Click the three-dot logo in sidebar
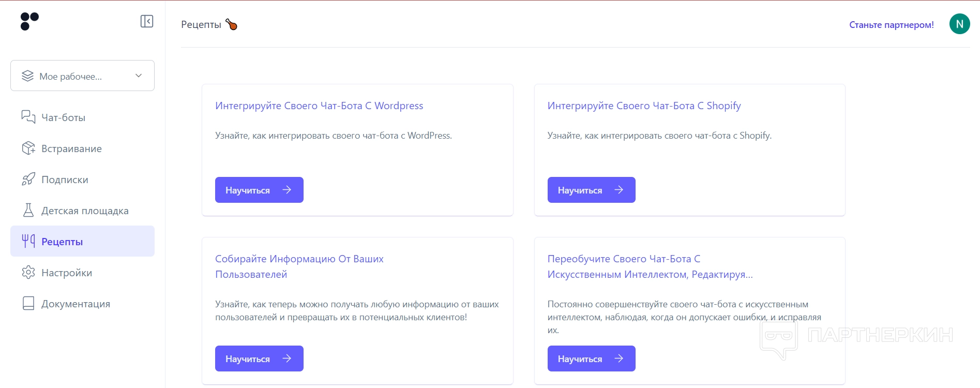The height and width of the screenshot is (388, 980). click(29, 21)
